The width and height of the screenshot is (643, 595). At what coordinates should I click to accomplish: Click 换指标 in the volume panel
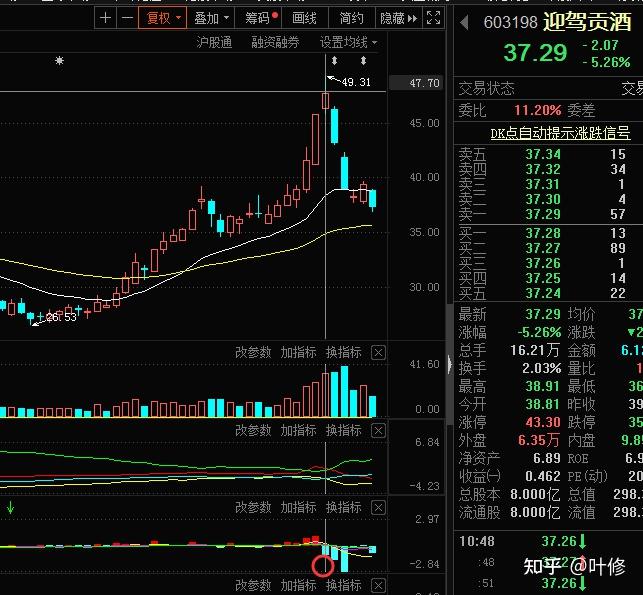tap(343, 352)
